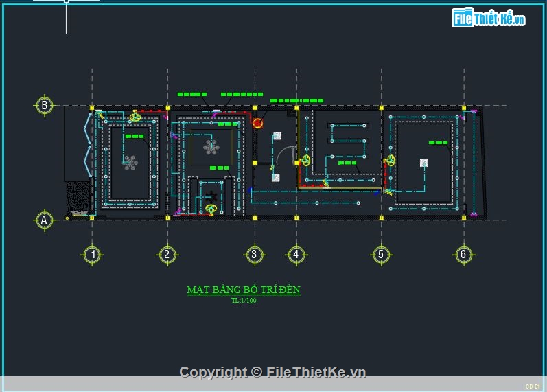Image resolution: width=547 pixels, height=392 pixels.
Task: Select the door swing arc near axis 4
Action: click(x=286, y=155)
